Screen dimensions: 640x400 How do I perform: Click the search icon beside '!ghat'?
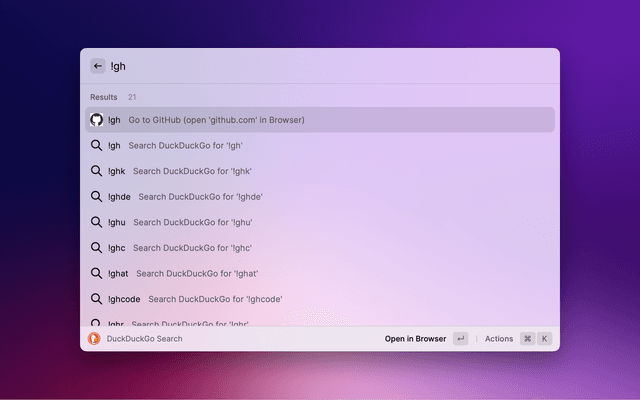(97, 273)
